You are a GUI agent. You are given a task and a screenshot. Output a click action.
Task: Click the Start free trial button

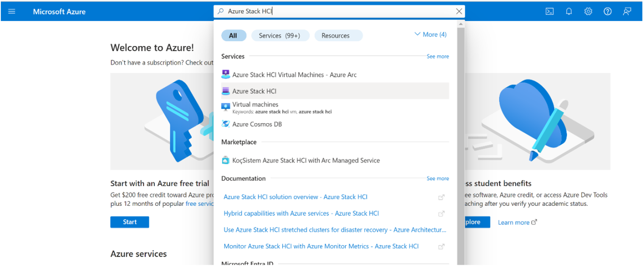coord(129,222)
